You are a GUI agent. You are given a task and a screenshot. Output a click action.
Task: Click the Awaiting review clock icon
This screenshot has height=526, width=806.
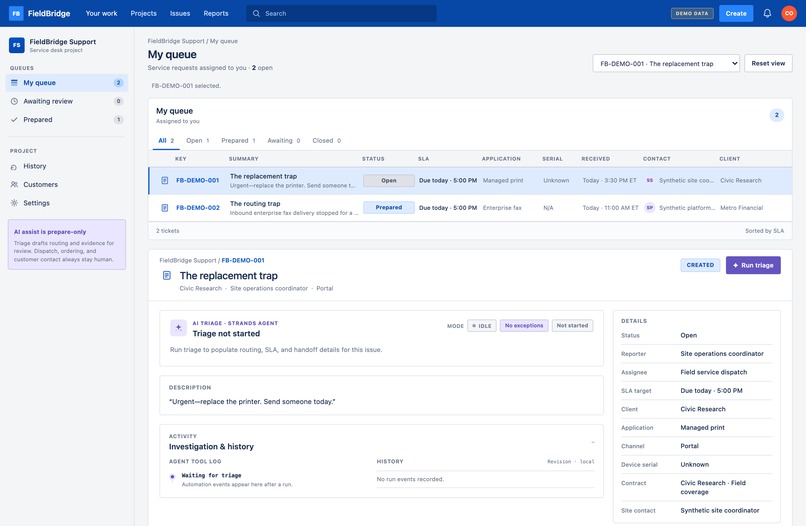tap(14, 101)
